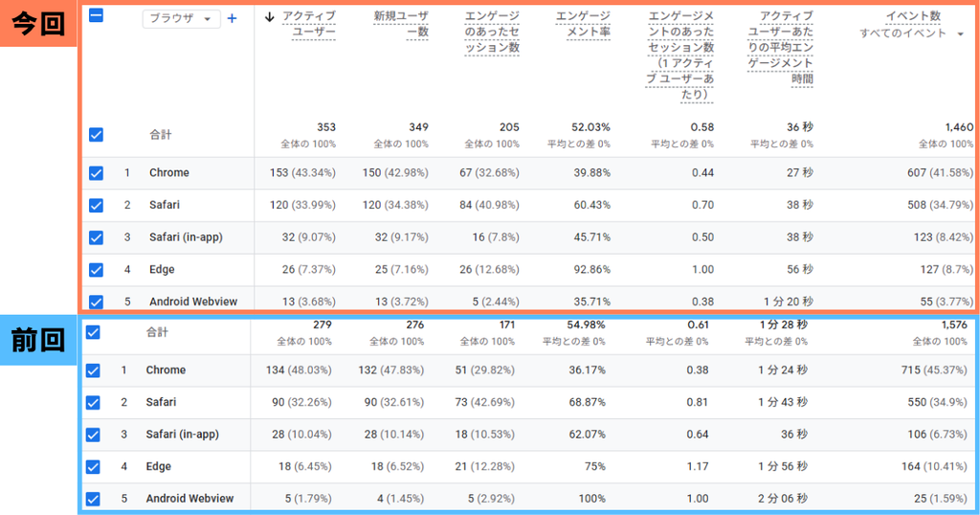Click Chrome event count 607 (41.58%)
The image size is (980, 515).
click(x=941, y=173)
